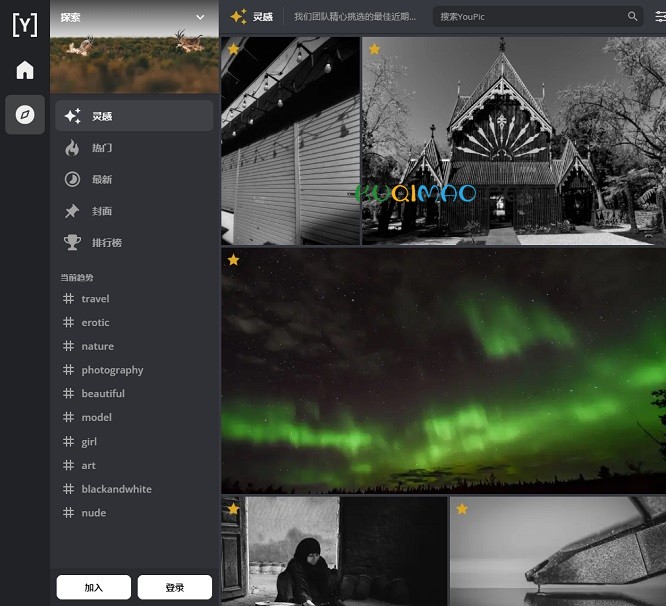Image resolution: width=666 pixels, height=606 pixels.
Task: Open the wooden chapel black-and-white photo
Action: coord(514,141)
